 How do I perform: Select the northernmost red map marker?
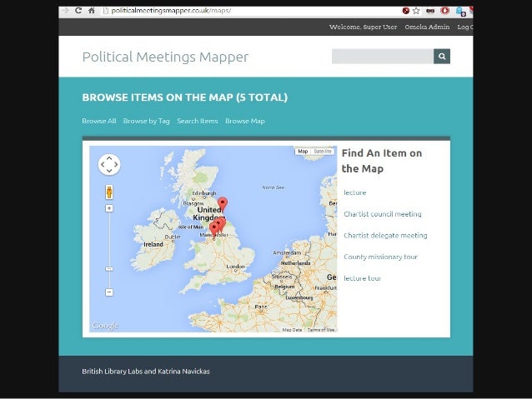(x=223, y=204)
